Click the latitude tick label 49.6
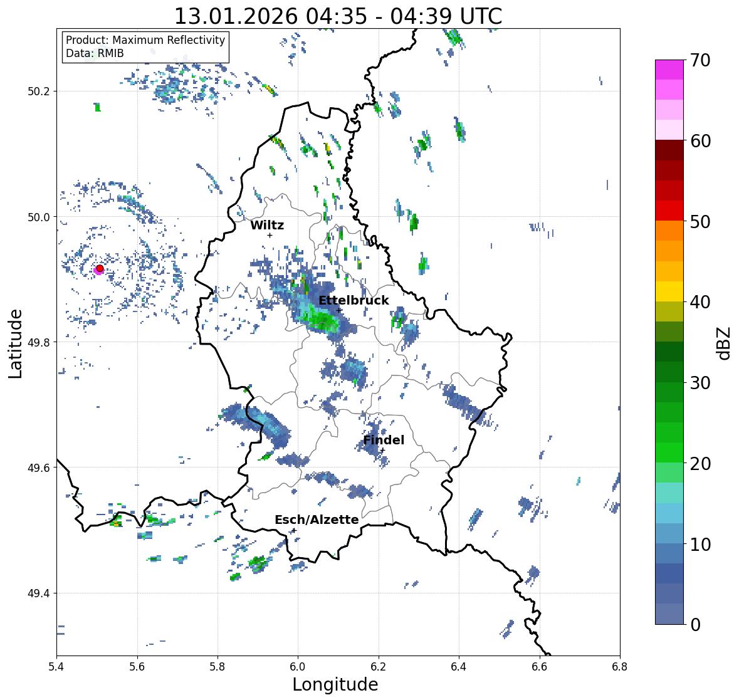Image resolution: width=739 pixels, height=700 pixels. (x=39, y=468)
